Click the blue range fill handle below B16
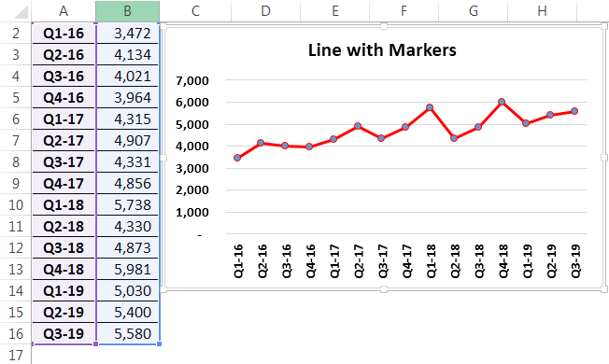609x364 pixels. click(159, 343)
